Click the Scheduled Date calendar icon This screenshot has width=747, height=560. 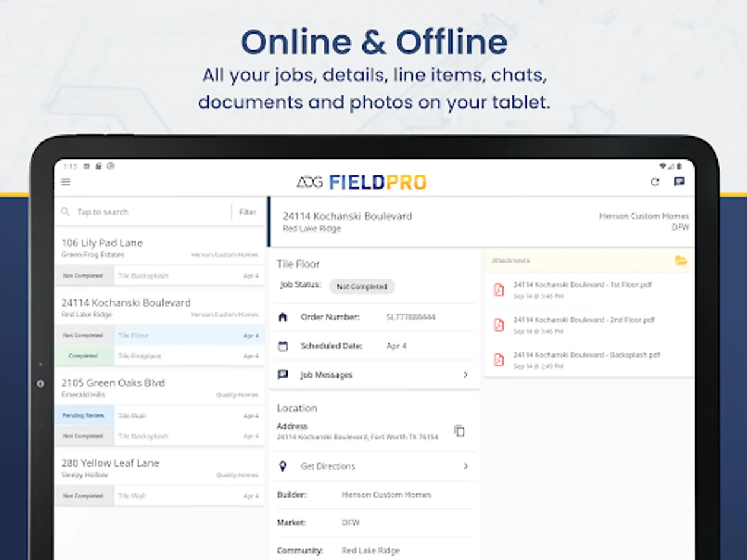(x=283, y=346)
